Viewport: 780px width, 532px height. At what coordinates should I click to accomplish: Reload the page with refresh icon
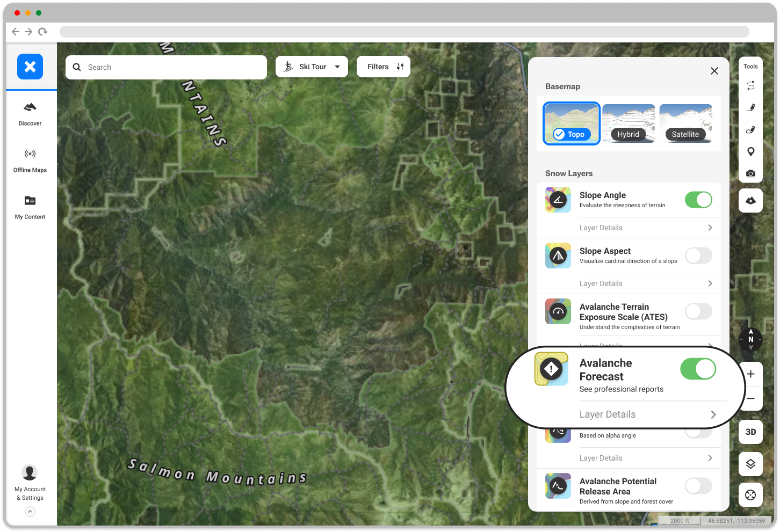point(42,32)
